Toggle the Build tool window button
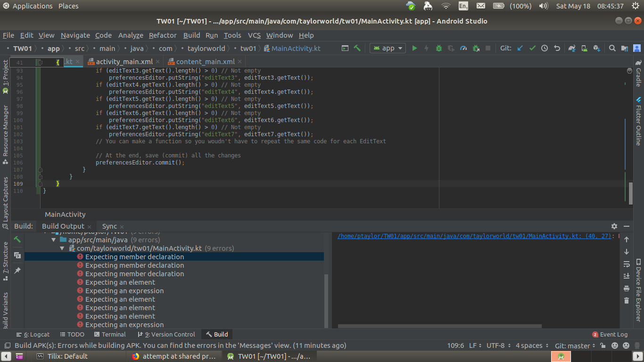Viewport: 644px width, 362px height. pos(217,334)
